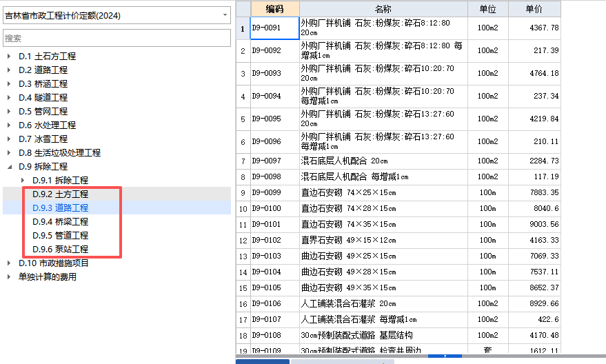Open 单独计算的费用 tree item
The width and height of the screenshot is (606, 364).
click(x=47, y=277)
